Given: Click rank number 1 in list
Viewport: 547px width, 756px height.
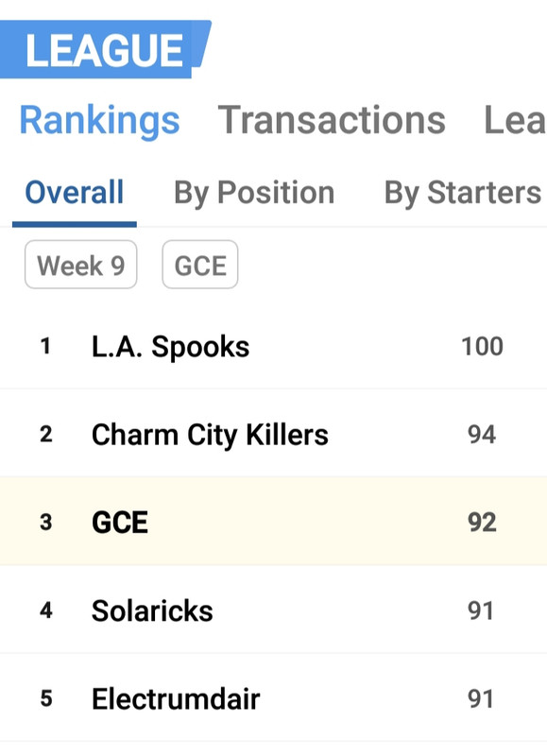Looking at the screenshot, I should tap(45, 346).
